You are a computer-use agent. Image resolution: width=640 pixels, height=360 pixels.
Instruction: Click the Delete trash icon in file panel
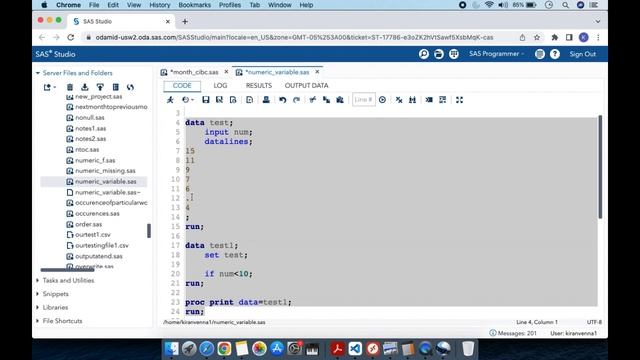click(70, 87)
